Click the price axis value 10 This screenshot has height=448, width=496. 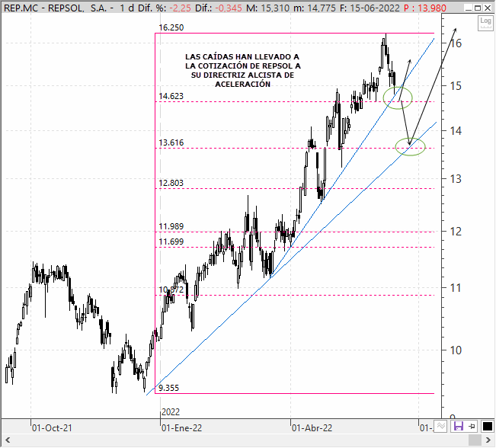point(456,350)
